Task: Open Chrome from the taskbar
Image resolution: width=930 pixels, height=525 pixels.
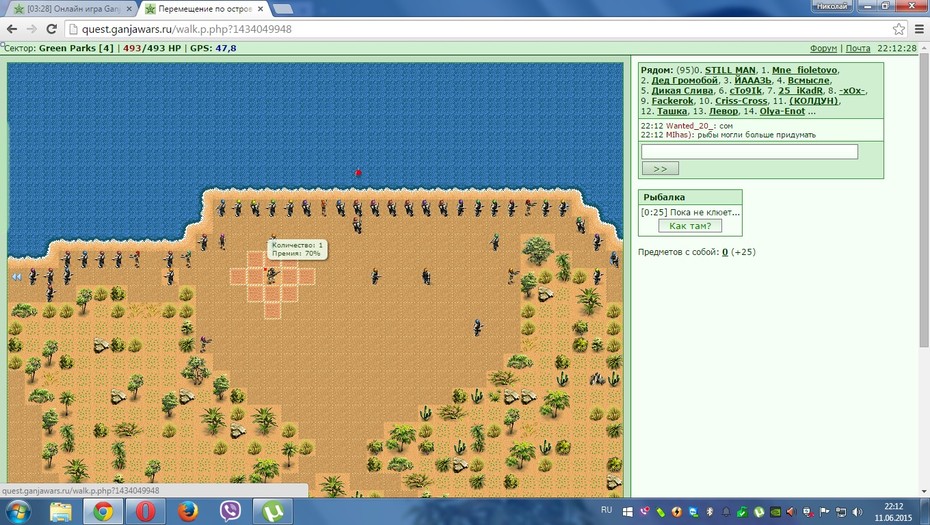Action: 103,511
